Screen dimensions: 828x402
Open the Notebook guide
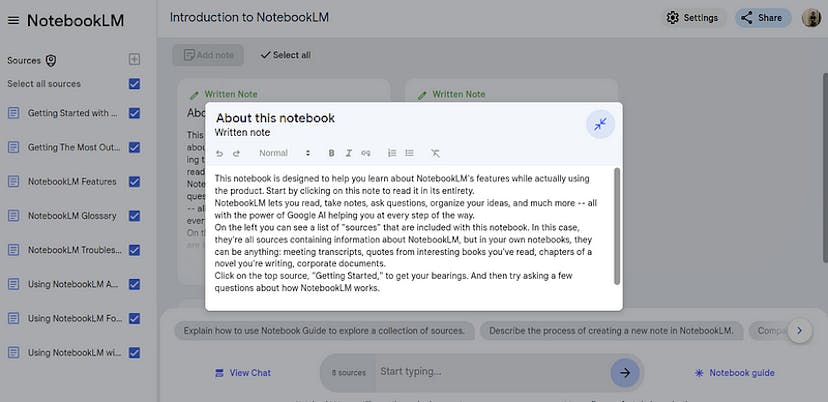(x=734, y=373)
